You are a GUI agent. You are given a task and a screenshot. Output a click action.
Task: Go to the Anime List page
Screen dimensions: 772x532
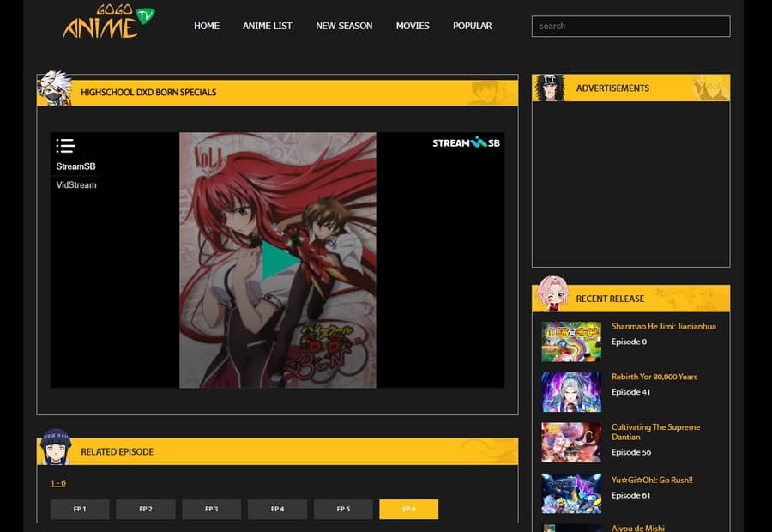coord(268,26)
